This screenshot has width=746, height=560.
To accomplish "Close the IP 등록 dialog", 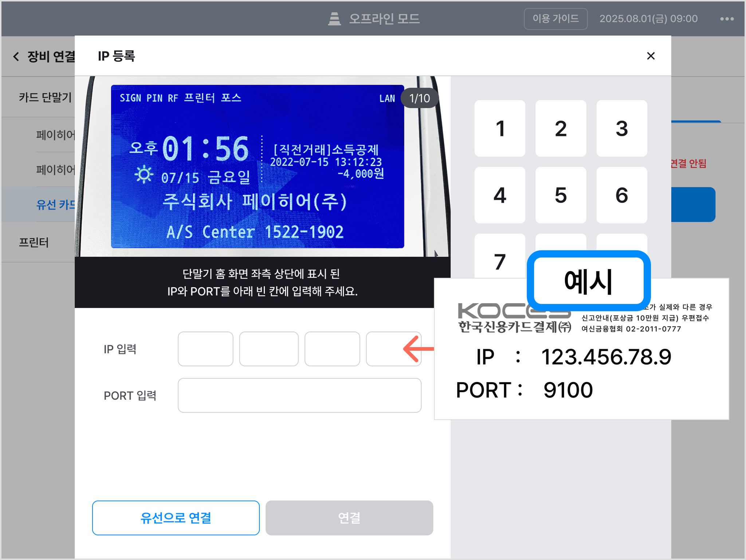I will 651,56.
